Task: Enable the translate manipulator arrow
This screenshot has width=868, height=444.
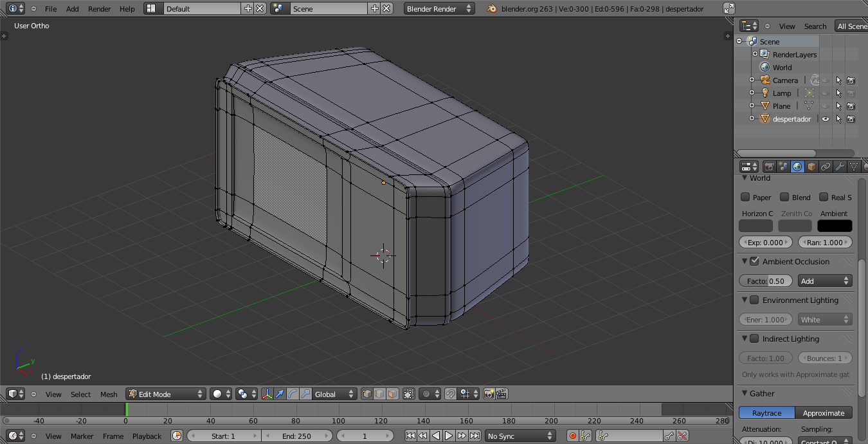Action: click(280, 394)
